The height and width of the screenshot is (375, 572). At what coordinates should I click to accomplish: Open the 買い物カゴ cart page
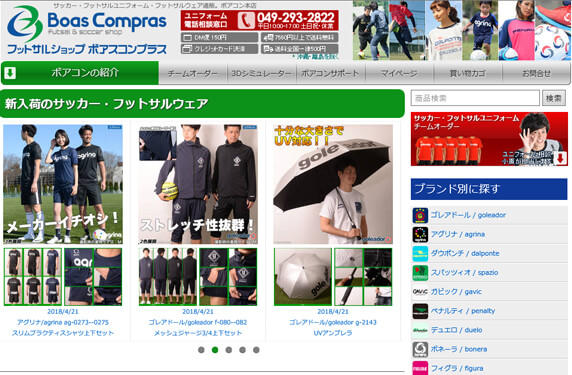(x=468, y=73)
